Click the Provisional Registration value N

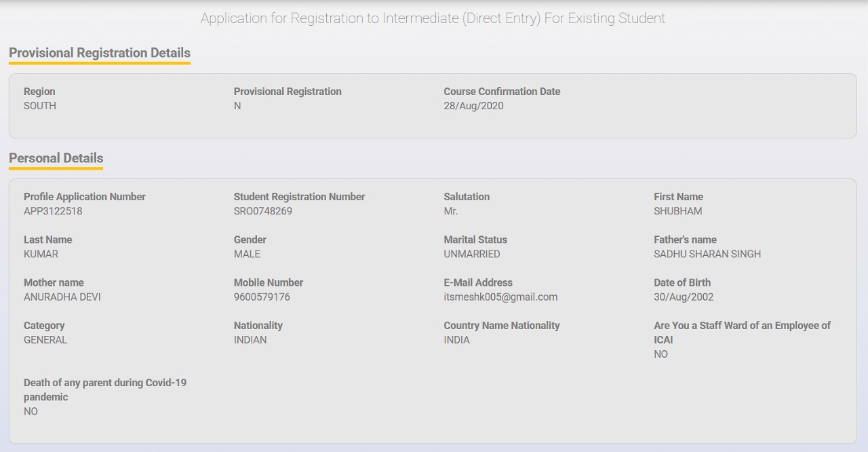tap(237, 106)
